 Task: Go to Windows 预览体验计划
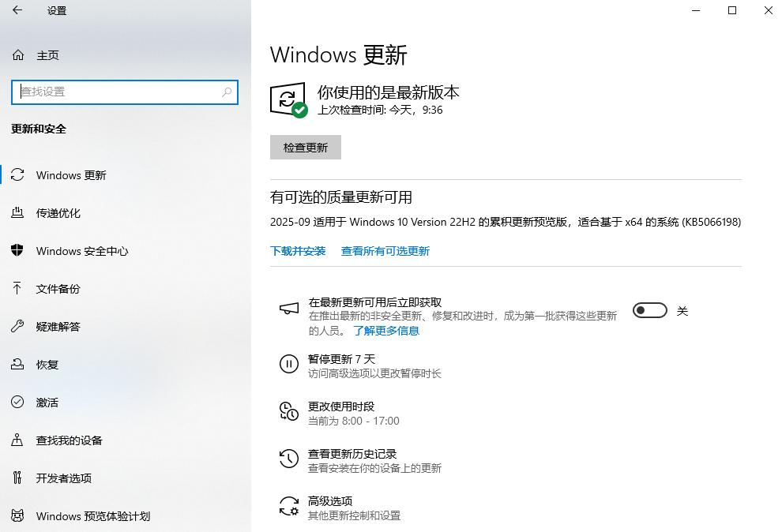[x=93, y=516]
